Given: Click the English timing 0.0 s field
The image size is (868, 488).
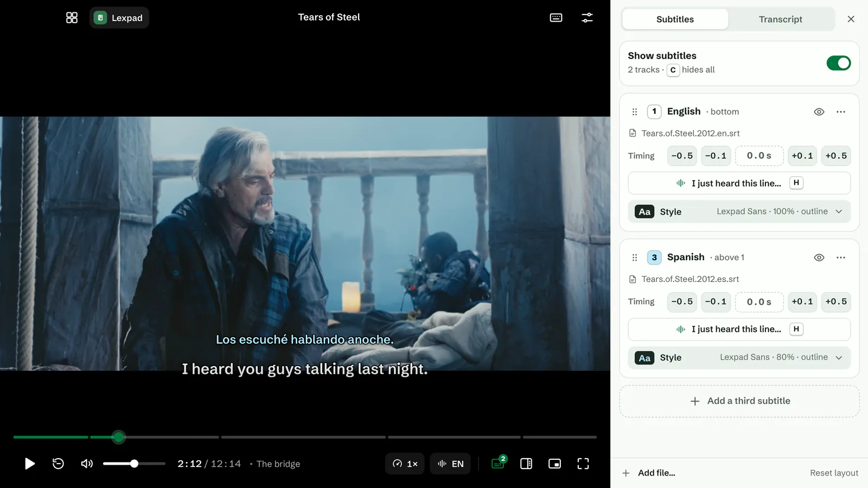Looking at the screenshot, I should click(x=759, y=156).
